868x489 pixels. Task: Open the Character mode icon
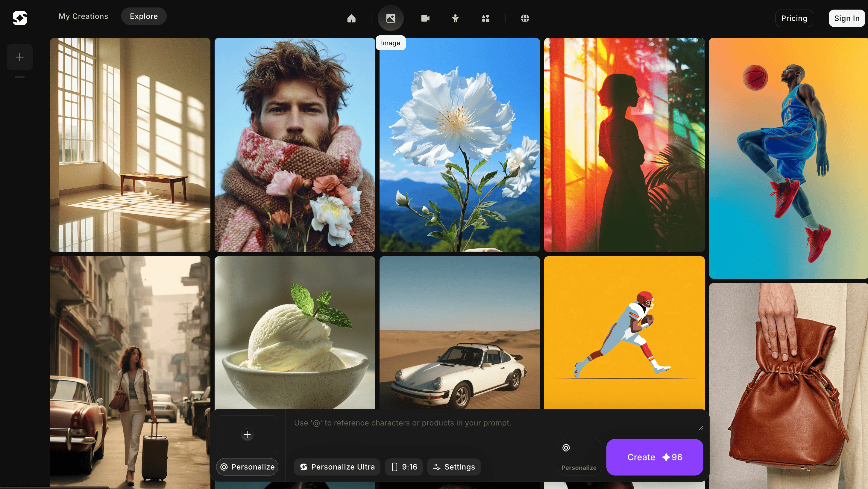point(455,18)
